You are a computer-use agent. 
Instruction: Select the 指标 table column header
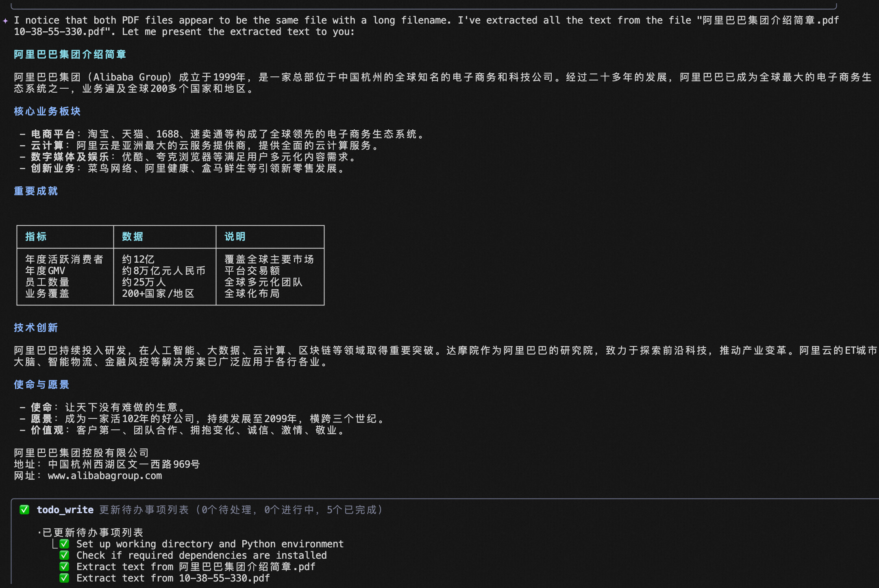tap(36, 236)
